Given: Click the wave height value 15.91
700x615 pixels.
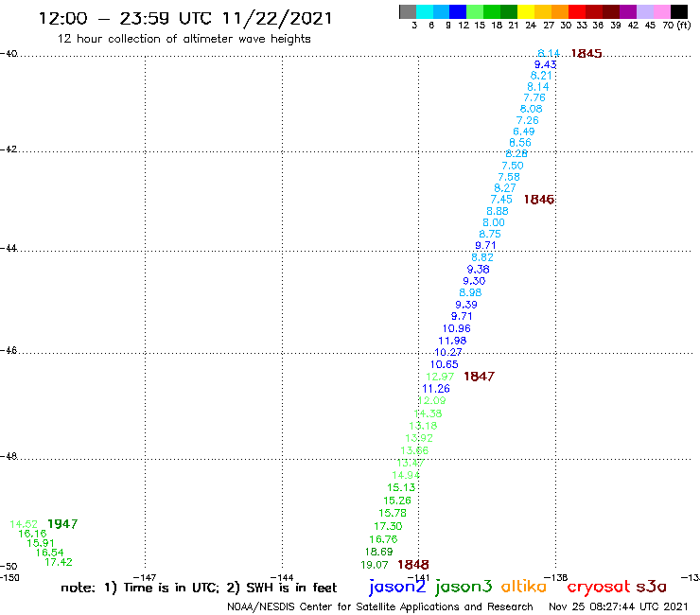Looking at the screenshot, I should pyautogui.click(x=41, y=543).
